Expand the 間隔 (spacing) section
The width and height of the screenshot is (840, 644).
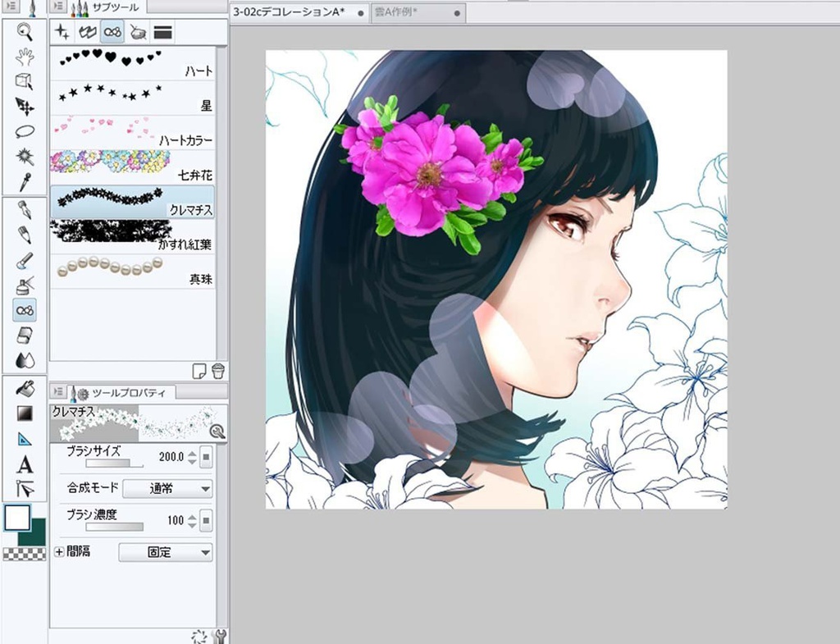click(57, 551)
